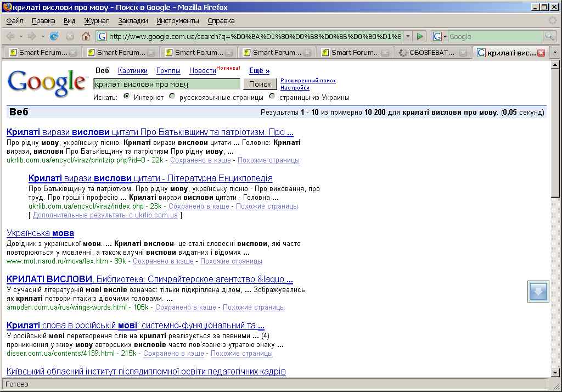The image size is (562, 392).
Task: Open the Журнал menu
Action: (x=97, y=21)
